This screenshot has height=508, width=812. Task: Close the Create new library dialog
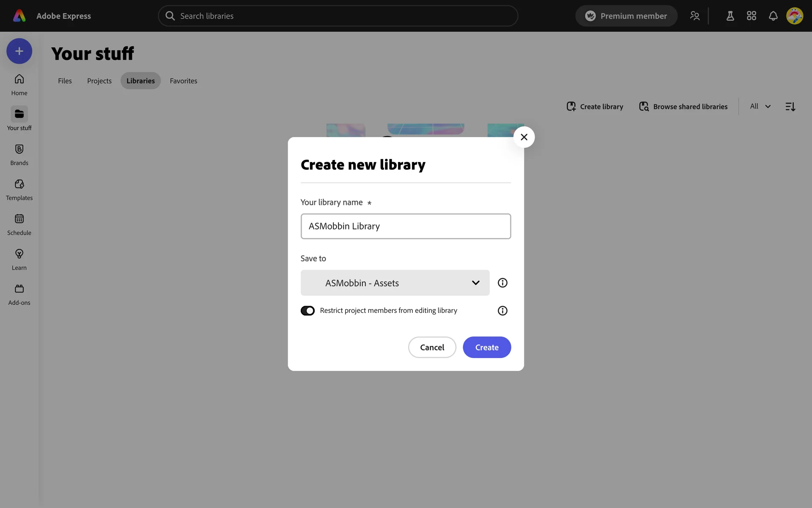coord(524,137)
